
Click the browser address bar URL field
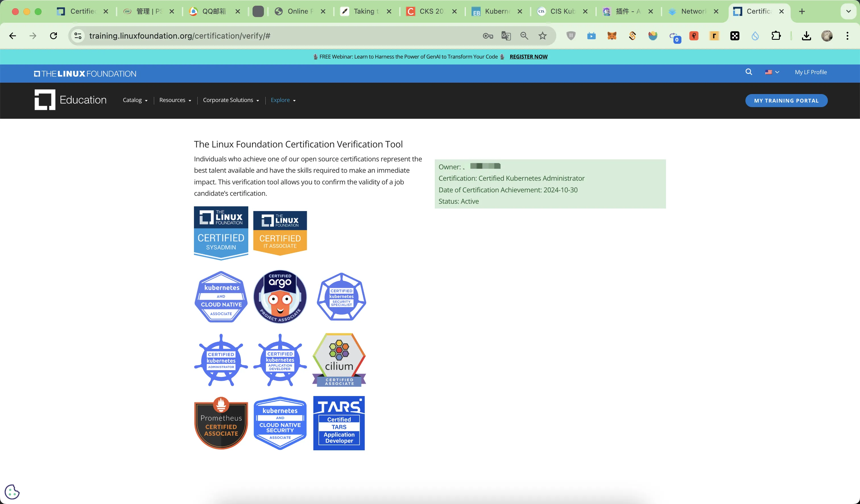point(273,36)
